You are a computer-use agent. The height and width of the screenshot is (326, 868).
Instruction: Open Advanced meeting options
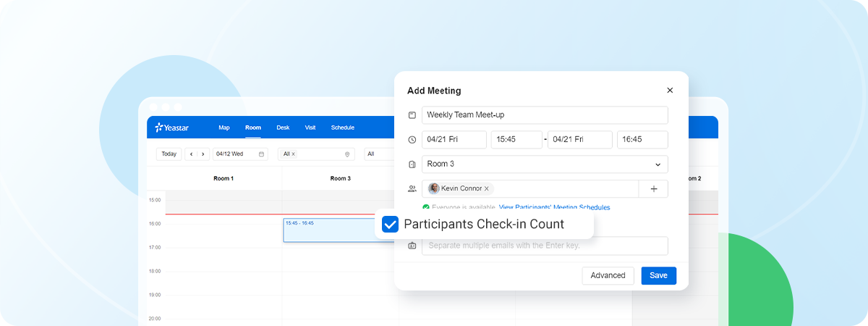click(608, 275)
